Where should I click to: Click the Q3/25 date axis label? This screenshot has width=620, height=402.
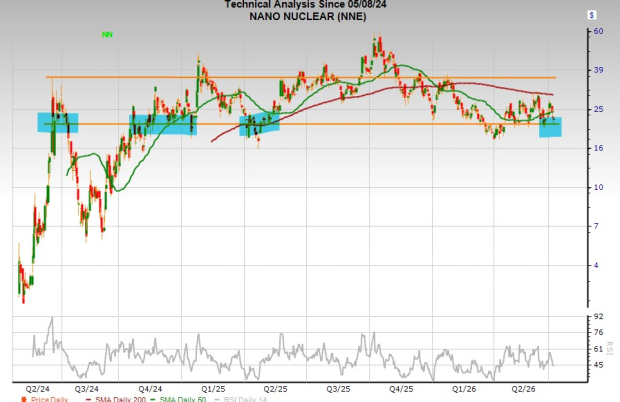(x=338, y=389)
